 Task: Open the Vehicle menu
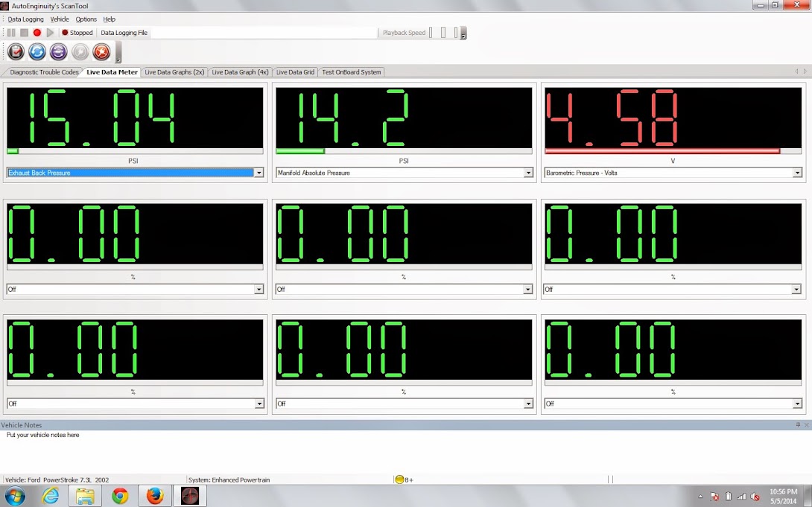pos(60,19)
